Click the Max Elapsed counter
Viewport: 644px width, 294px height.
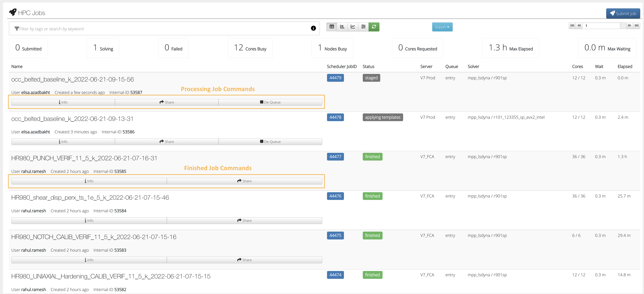(511, 48)
